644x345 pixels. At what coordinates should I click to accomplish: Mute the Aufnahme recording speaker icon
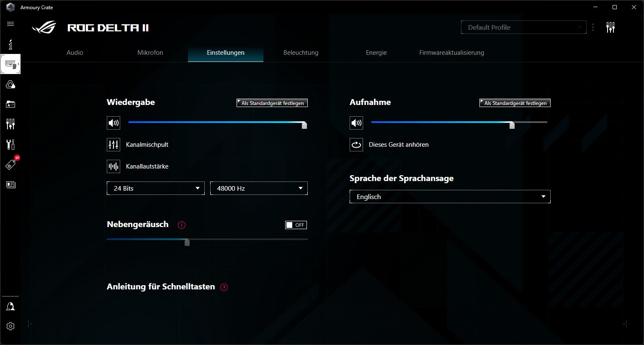(x=356, y=123)
